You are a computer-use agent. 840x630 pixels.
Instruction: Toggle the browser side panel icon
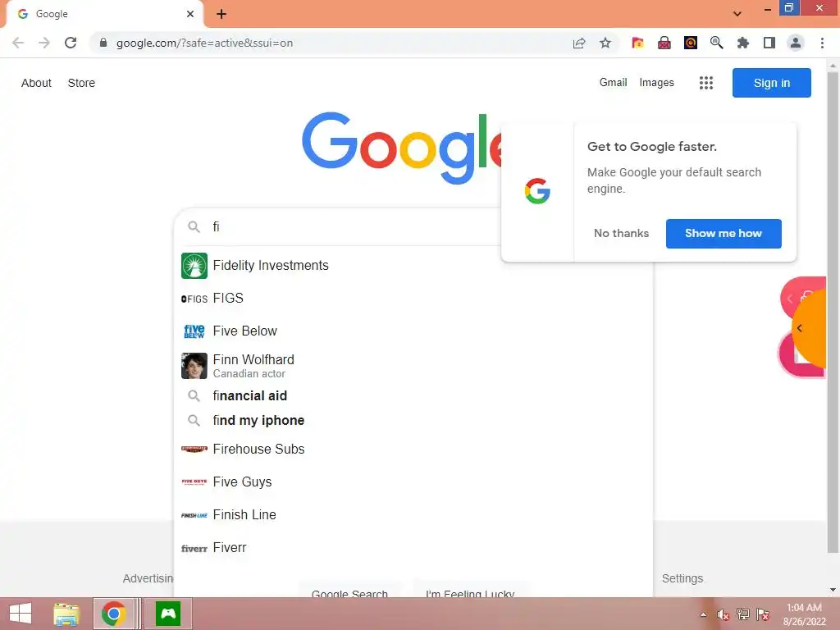769,43
